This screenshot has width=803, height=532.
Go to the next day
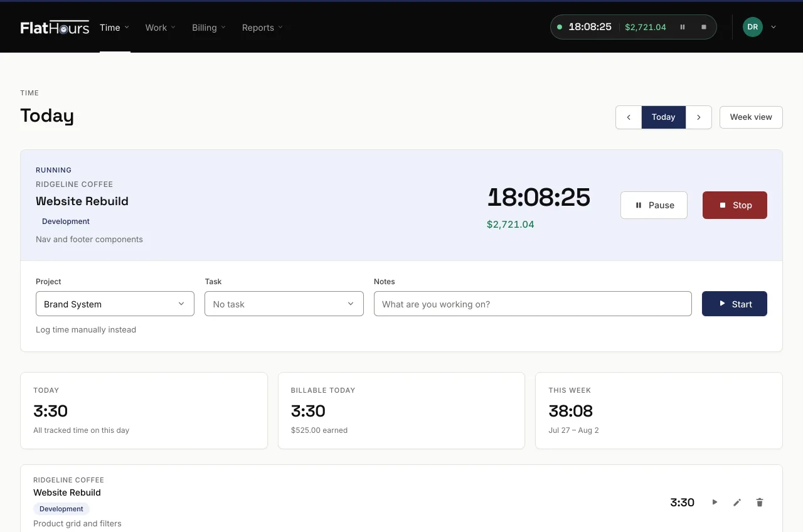(699, 117)
